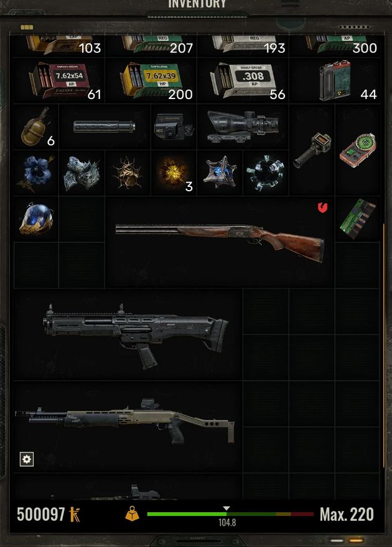
Task: Select the double-barrel wooden shotgun
Action: click(x=220, y=242)
